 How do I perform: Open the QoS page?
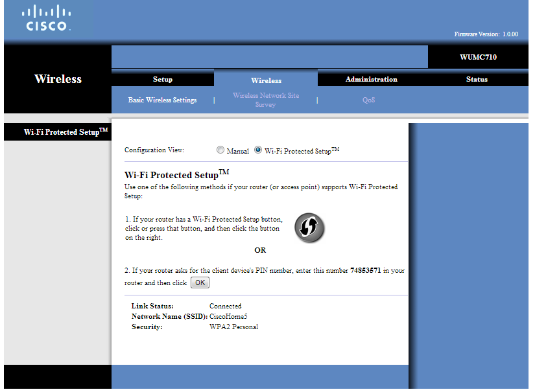coord(368,100)
